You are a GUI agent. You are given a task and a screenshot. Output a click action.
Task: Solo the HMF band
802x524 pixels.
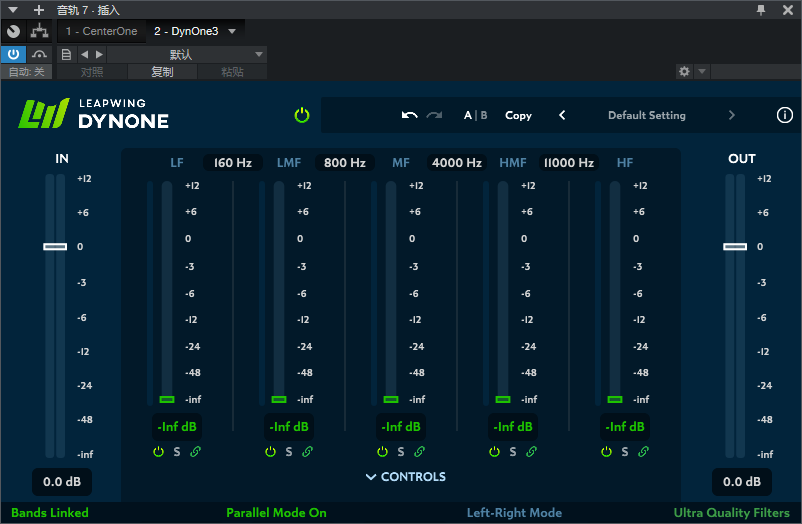(513, 451)
